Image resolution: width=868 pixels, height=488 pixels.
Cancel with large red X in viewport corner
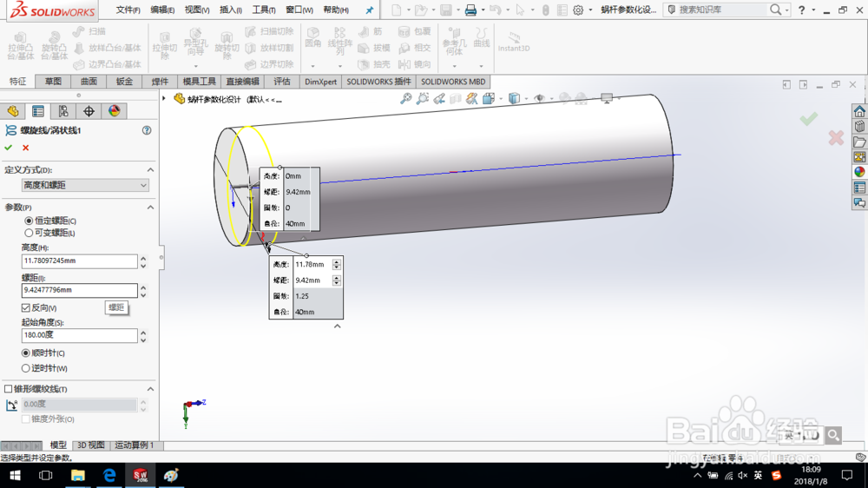coord(836,138)
